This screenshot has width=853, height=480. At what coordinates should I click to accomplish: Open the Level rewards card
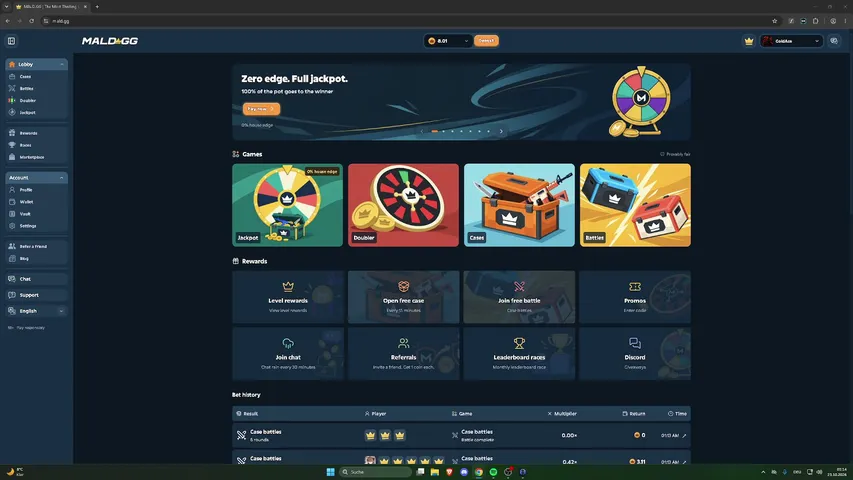click(x=288, y=297)
